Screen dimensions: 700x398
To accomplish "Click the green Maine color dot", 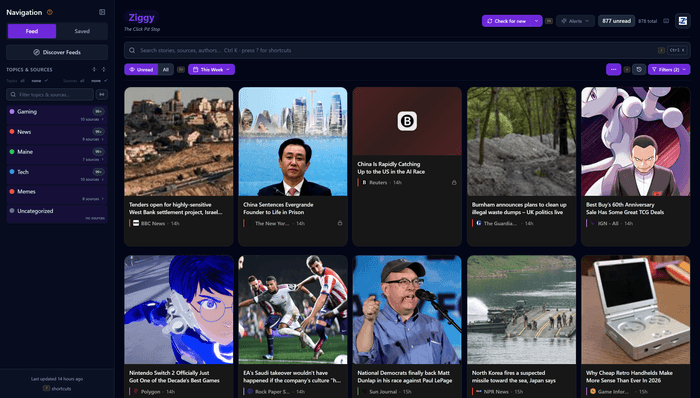I will [12, 152].
